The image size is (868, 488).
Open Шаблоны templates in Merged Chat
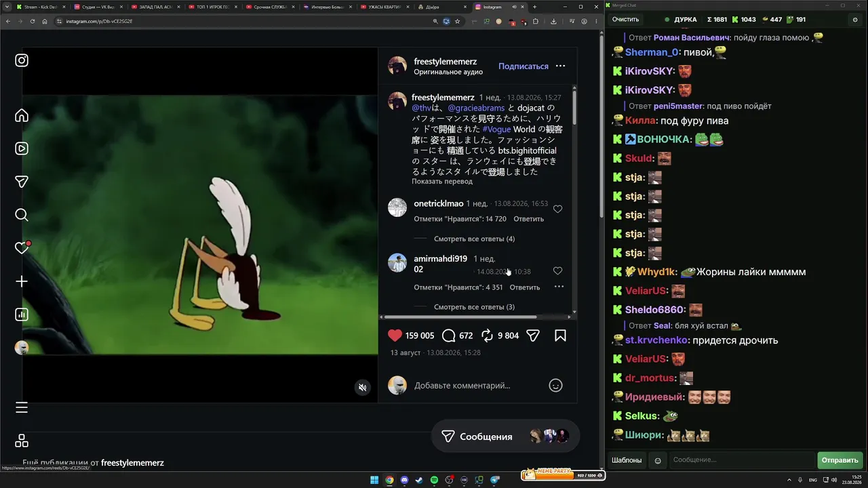627,460
